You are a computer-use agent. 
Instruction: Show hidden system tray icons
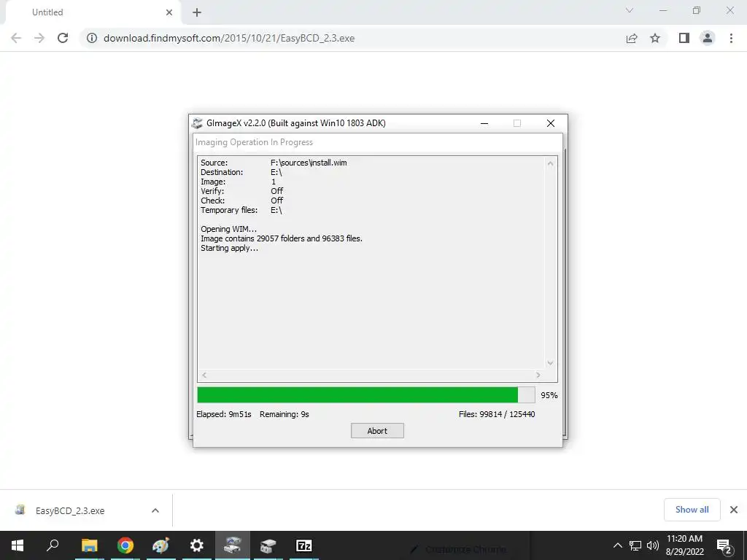(x=617, y=545)
